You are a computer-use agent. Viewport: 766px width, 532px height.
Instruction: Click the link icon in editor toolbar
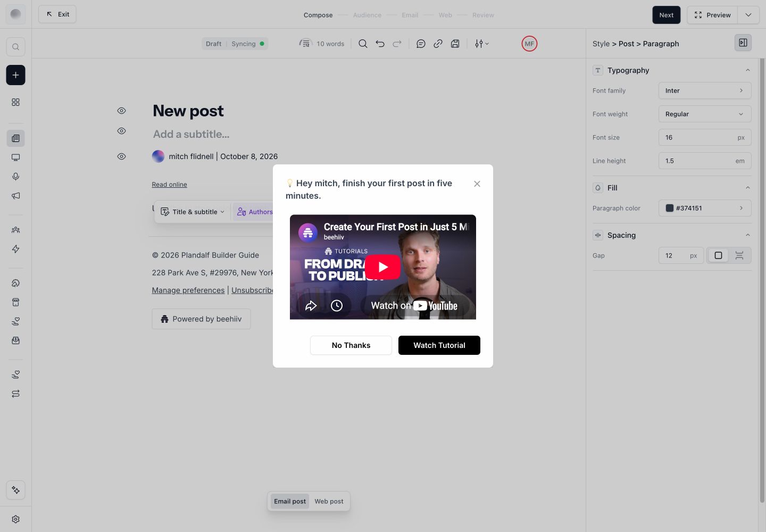(x=438, y=44)
